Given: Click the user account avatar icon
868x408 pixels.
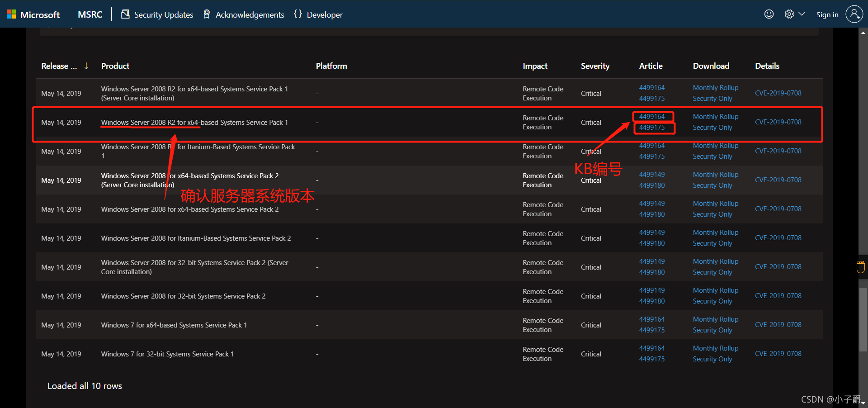Looking at the screenshot, I should [854, 14].
